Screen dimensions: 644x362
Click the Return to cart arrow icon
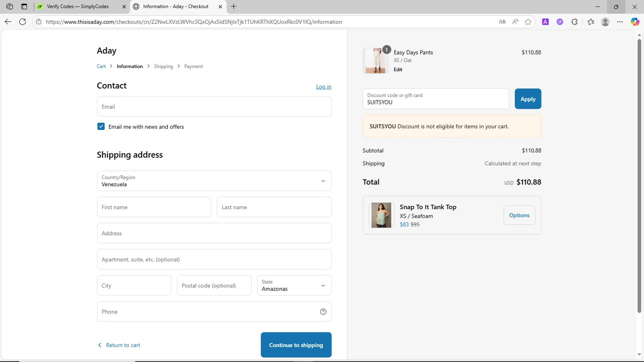click(100, 345)
